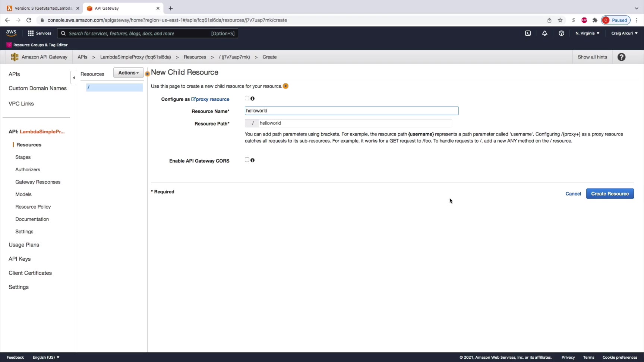Open Custom Domain Names
The image size is (644, 362).
(38, 88)
